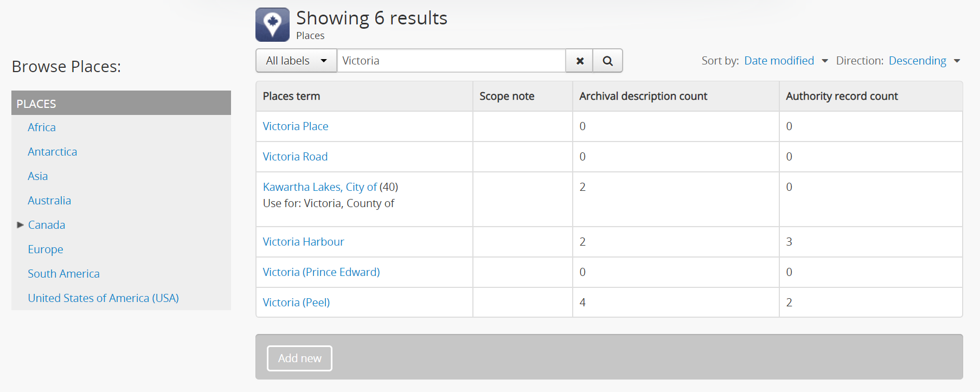The height and width of the screenshot is (392, 980).
Task: Open the Date modified sort dropdown
Action: [x=785, y=61]
